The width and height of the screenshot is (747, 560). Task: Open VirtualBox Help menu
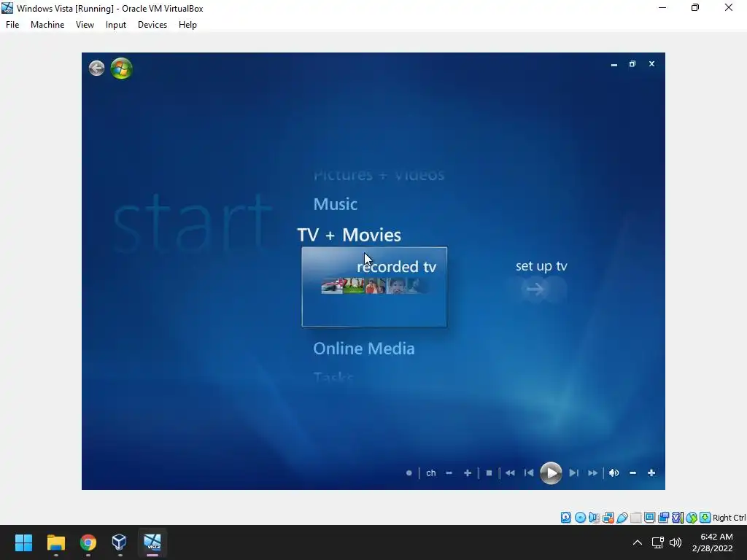coord(187,25)
